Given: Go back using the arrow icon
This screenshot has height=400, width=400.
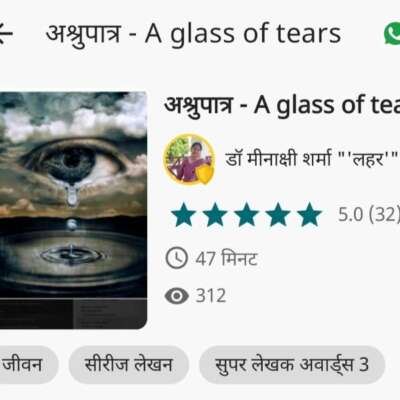Looking at the screenshot, I should (x=5, y=33).
